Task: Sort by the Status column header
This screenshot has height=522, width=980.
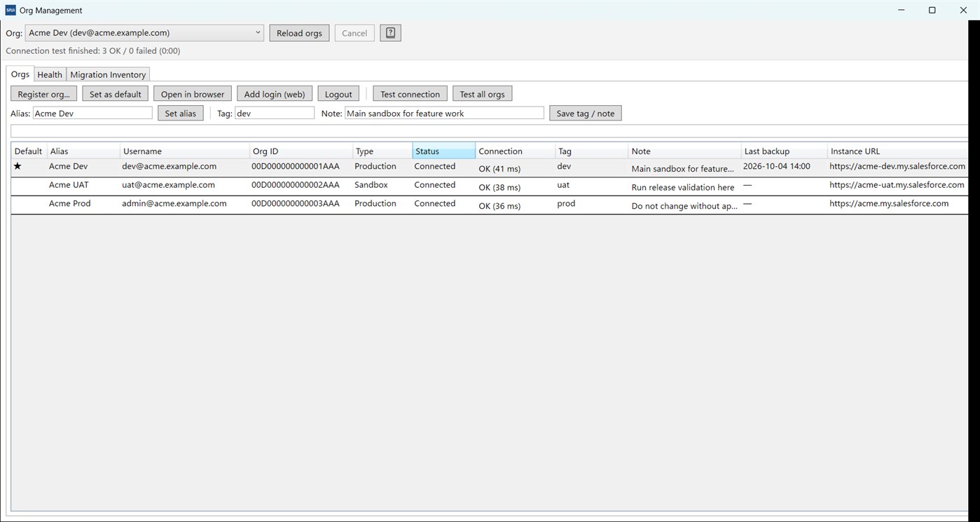Action: (443, 151)
